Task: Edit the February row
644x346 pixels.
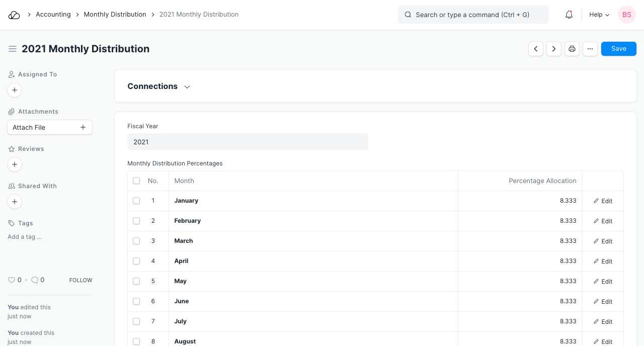Action: (x=603, y=221)
